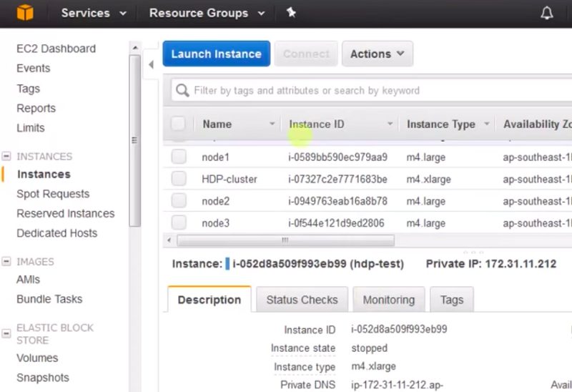The image size is (572, 392).
Task: Open AMIs in the sidebar
Action: [28, 279]
